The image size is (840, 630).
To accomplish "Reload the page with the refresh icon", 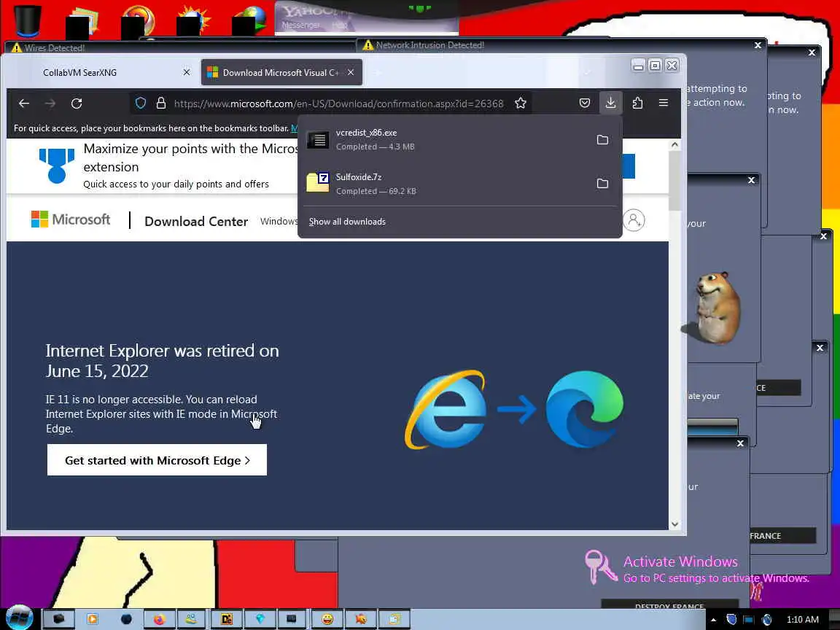I will tap(77, 104).
